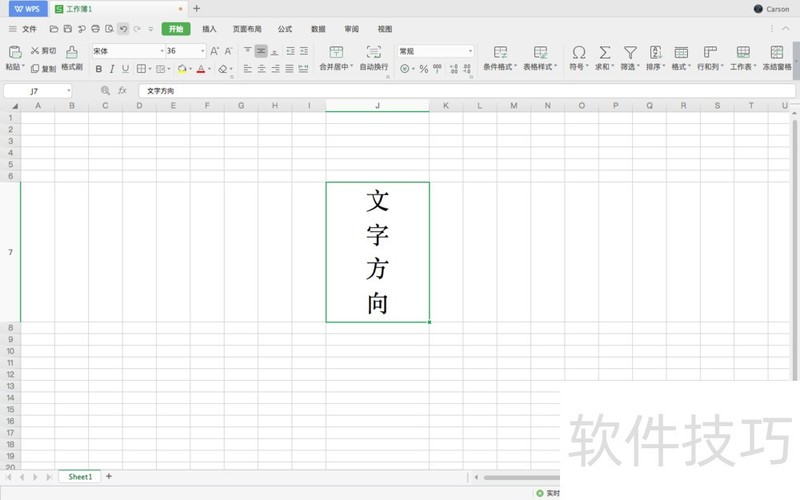The height and width of the screenshot is (500, 800).
Task: Open the Formulas (公式) ribbon tab
Action: click(285, 29)
